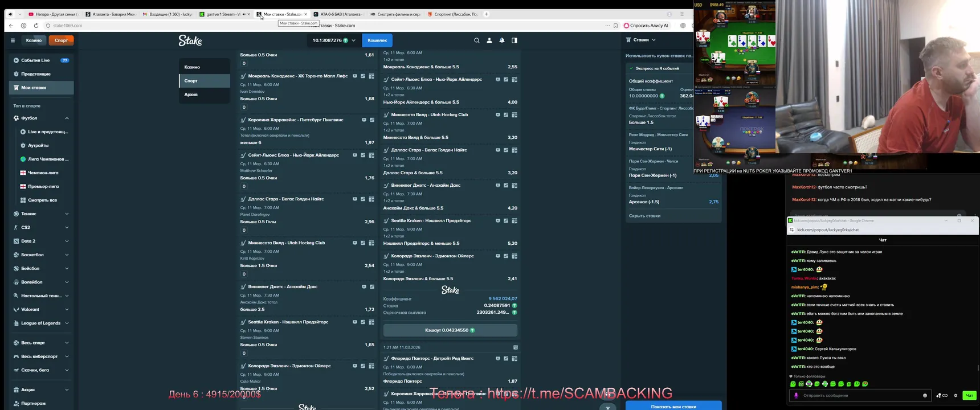Expand Акции sidebar section
The height and width of the screenshot is (410, 980).
point(67,389)
